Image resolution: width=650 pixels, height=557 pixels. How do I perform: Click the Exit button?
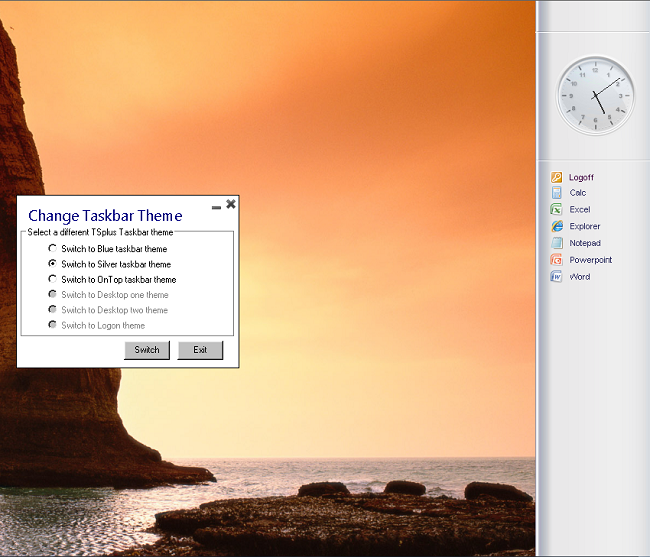coord(200,350)
